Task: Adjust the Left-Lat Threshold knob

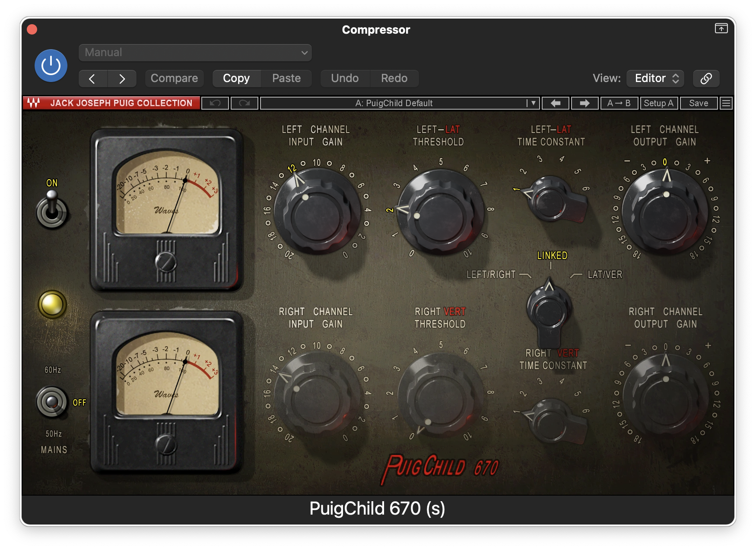Action: pos(441,212)
